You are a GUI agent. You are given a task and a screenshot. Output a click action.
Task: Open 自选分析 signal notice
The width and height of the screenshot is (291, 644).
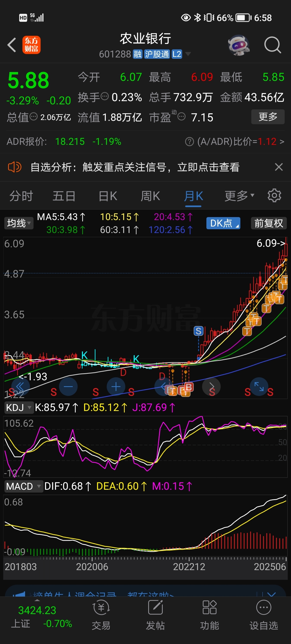[135, 167]
